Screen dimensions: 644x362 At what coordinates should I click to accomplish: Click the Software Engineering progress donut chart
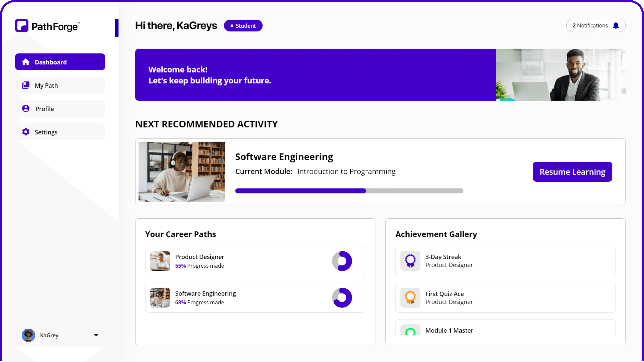[342, 298]
